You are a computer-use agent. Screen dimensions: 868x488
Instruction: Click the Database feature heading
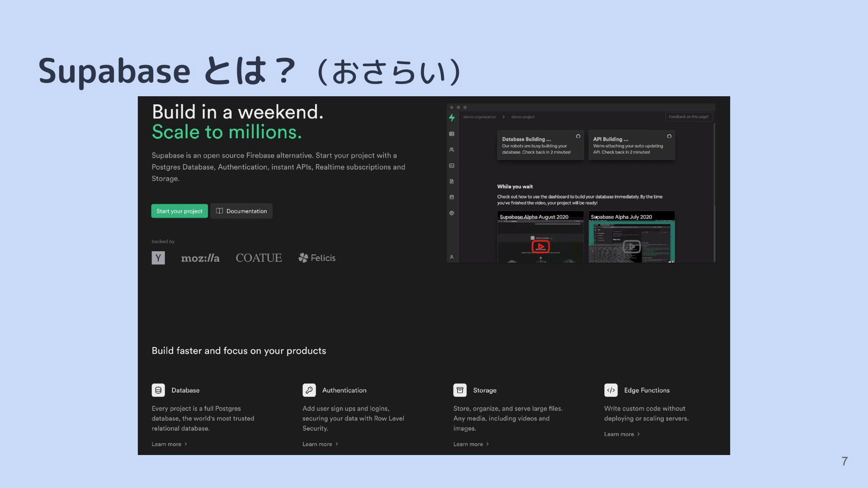tap(185, 390)
